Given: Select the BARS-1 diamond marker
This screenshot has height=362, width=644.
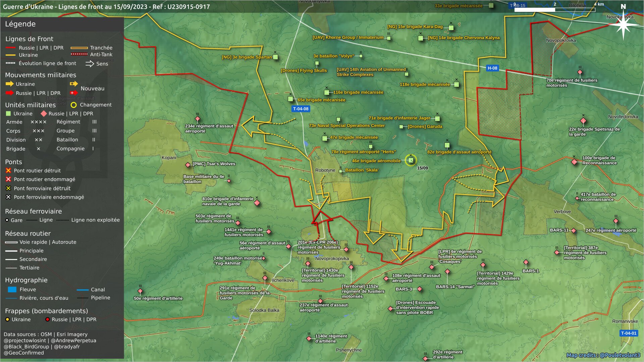Looking at the screenshot, I should (x=526, y=262).
